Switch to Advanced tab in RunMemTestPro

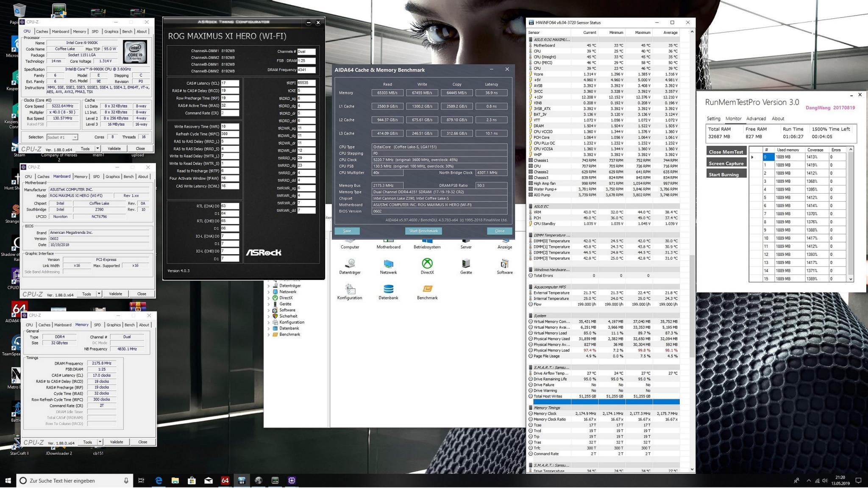coord(756,119)
